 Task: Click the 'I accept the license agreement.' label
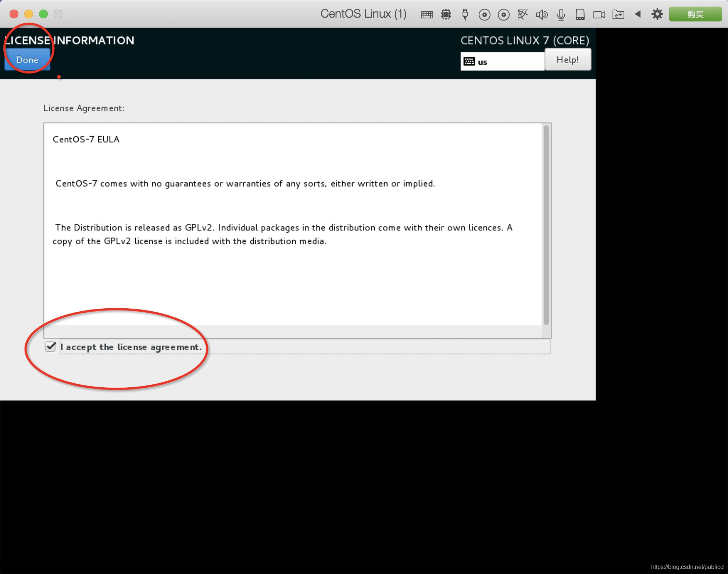(x=131, y=347)
